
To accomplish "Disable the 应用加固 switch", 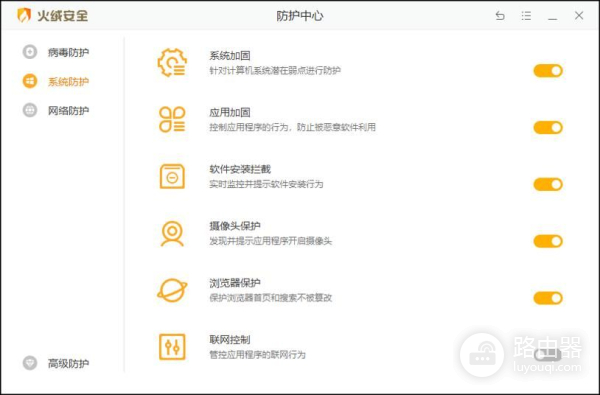I will coord(548,127).
